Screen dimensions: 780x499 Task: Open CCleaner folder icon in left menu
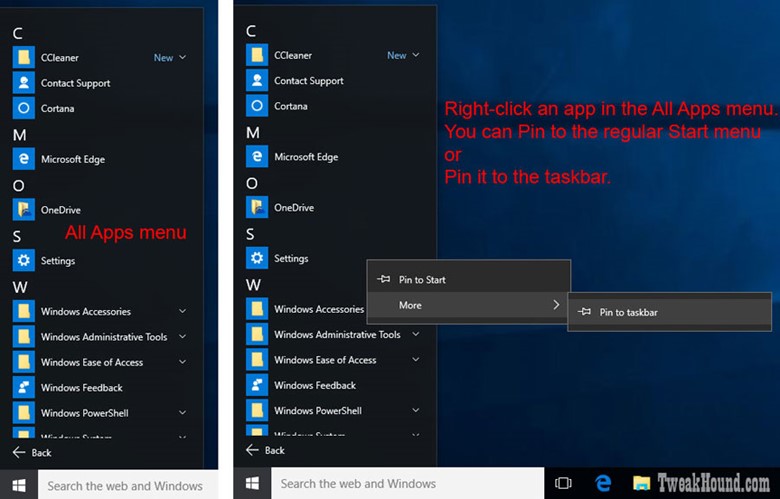24,57
